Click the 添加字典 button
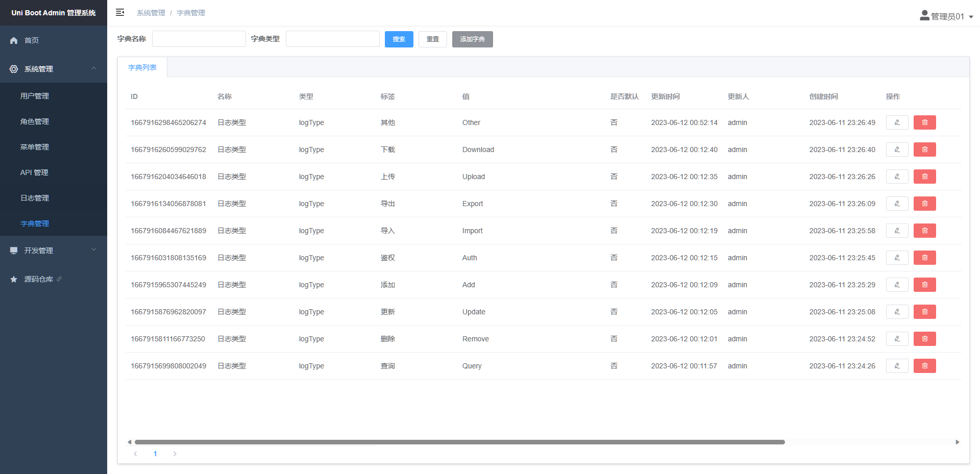The width and height of the screenshot is (980, 474). (x=472, y=39)
